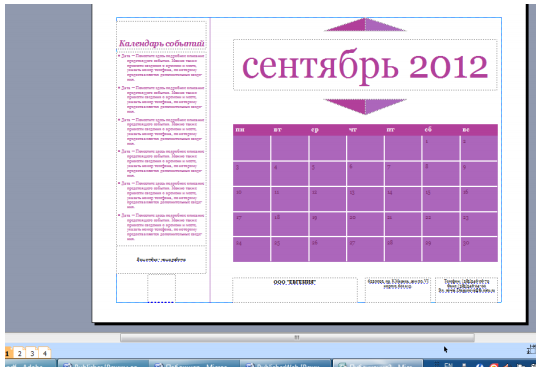This screenshot has height=371, width=539.
Task: Click the horizontal scrollbar thumb
Action: (x=297, y=338)
